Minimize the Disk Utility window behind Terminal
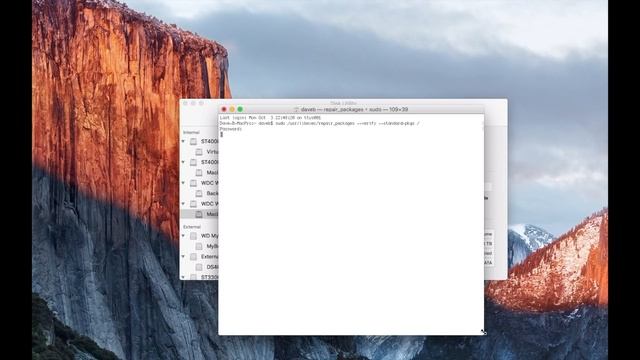 tap(193, 103)
